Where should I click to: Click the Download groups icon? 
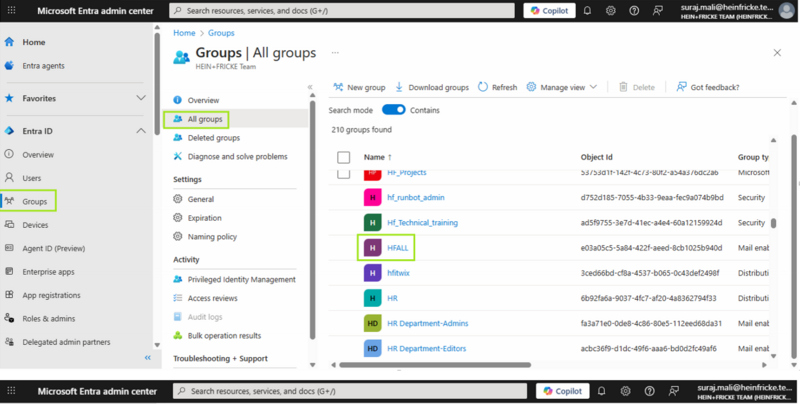(400, 87)
